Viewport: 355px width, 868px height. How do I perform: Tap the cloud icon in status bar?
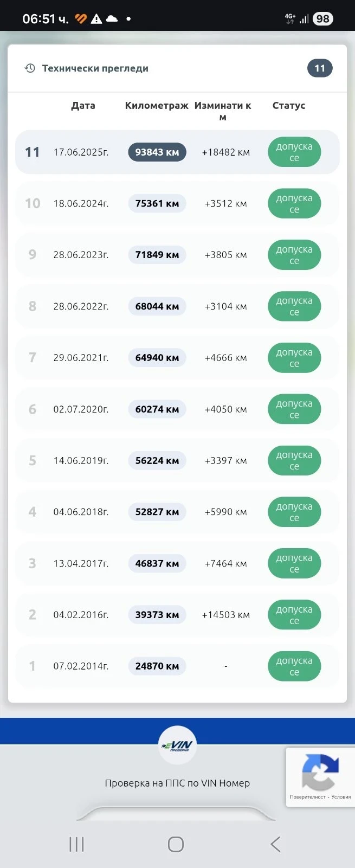pos(112,19)
